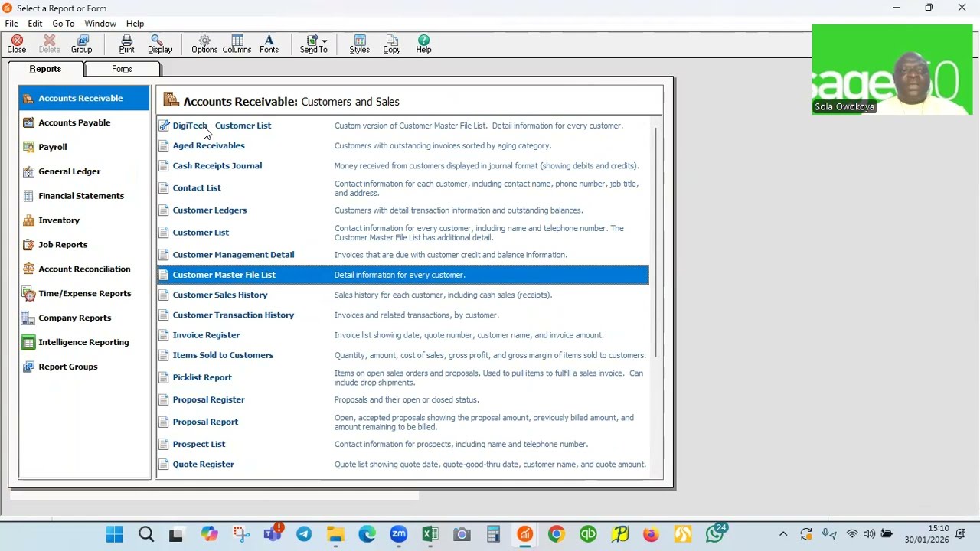Select Accounts Receivable report category

tap(84, 98)
